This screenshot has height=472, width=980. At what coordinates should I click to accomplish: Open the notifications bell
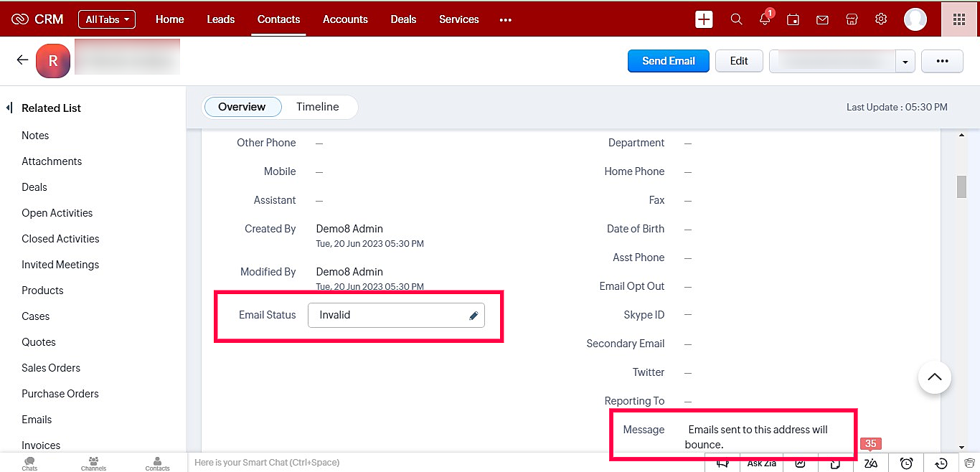(x=765, y=19)
